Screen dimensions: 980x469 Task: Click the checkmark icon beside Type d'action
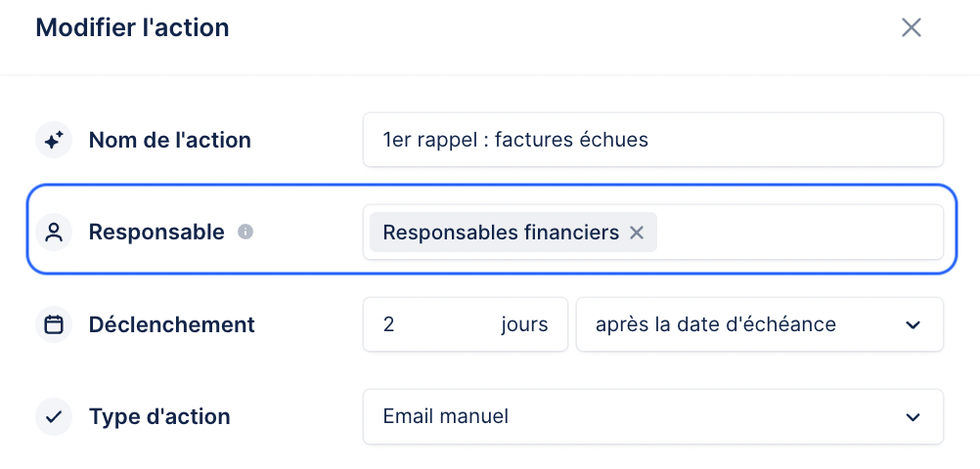54,416
